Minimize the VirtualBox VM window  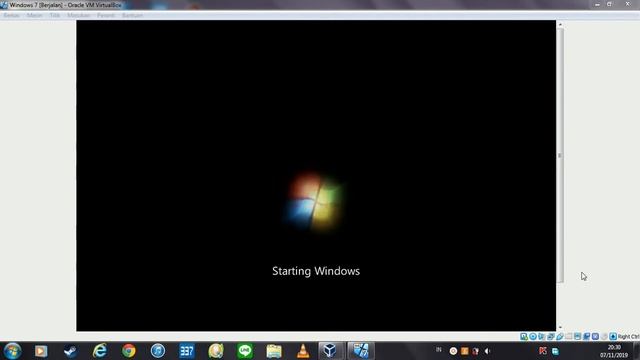coord(598,4)
